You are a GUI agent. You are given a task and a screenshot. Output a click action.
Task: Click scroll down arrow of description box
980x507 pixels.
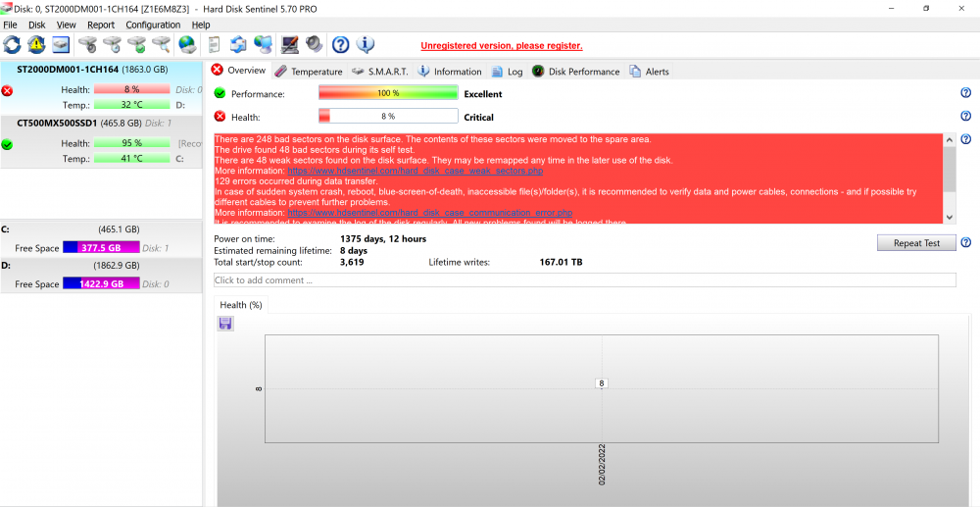coord(950,217)
